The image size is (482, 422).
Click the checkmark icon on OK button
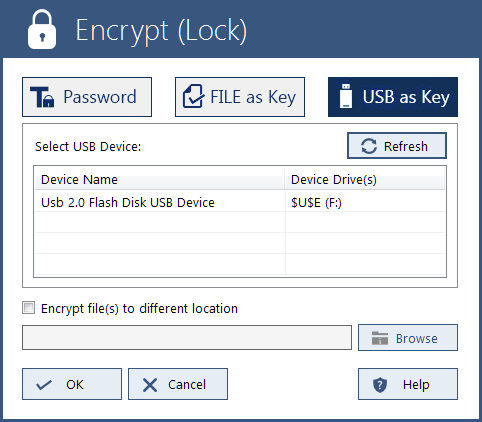tap(44, 385)
